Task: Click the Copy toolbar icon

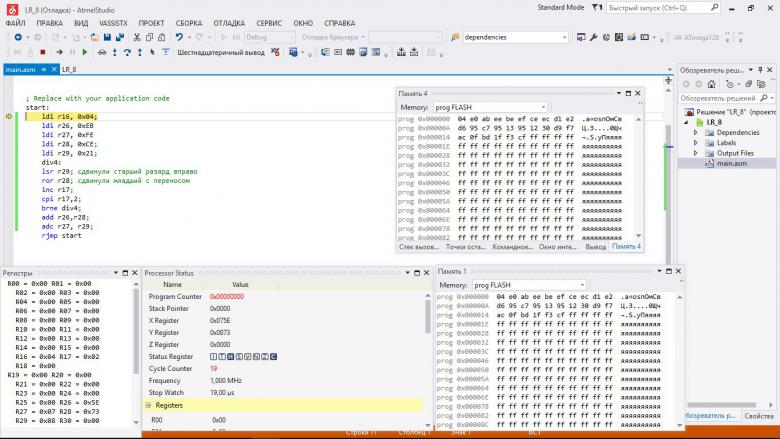Action: [x=149, y=37]
